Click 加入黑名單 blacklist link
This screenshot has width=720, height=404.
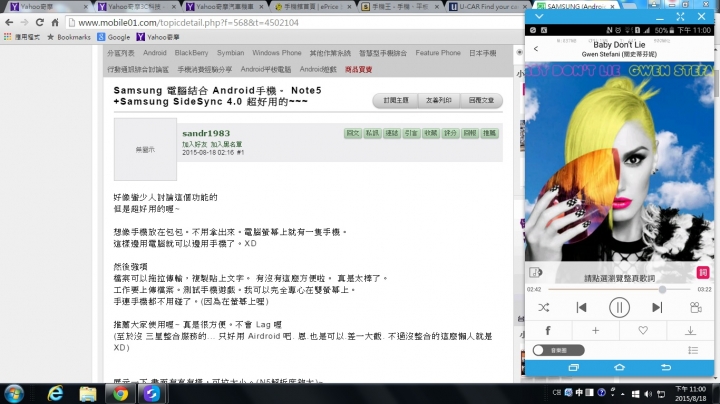226,144
